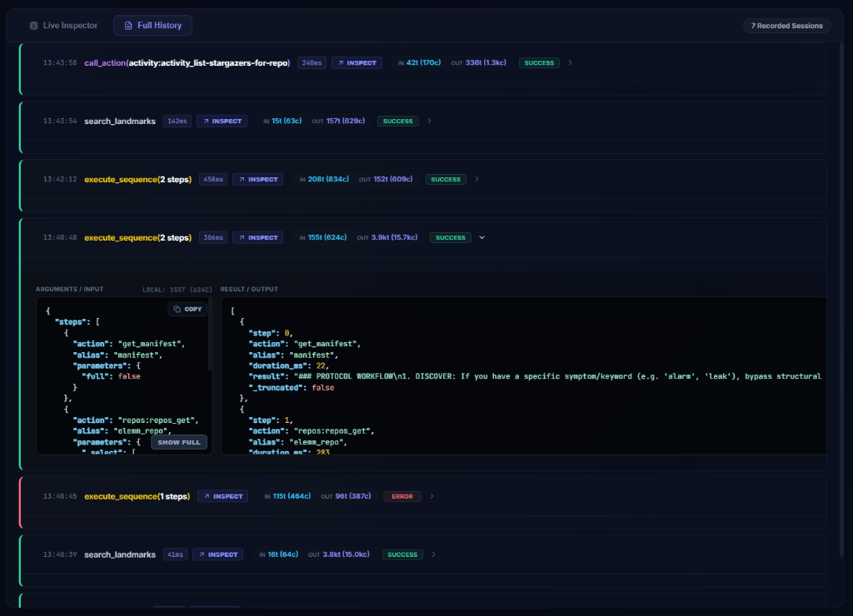Inspect the 13:40:39 search_landmarks entry
Image resolution: width=853 pixels, height=616 pixels.
[218, 554]
